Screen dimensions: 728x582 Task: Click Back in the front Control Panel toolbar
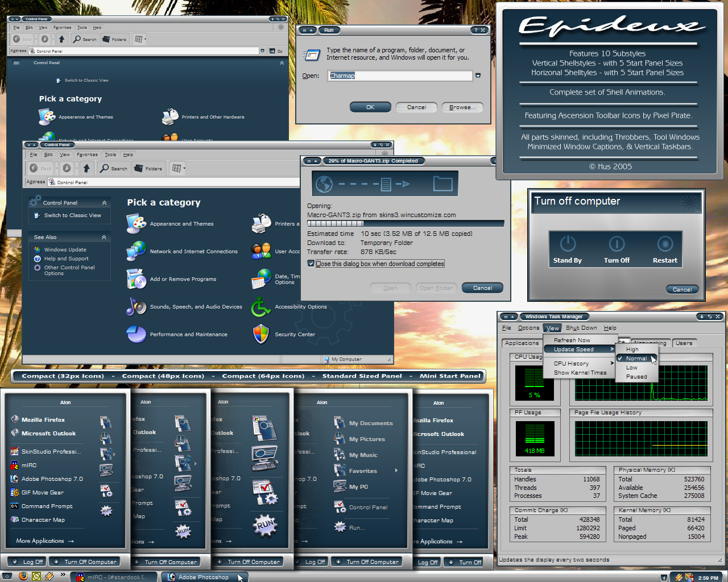coord(41,168)
